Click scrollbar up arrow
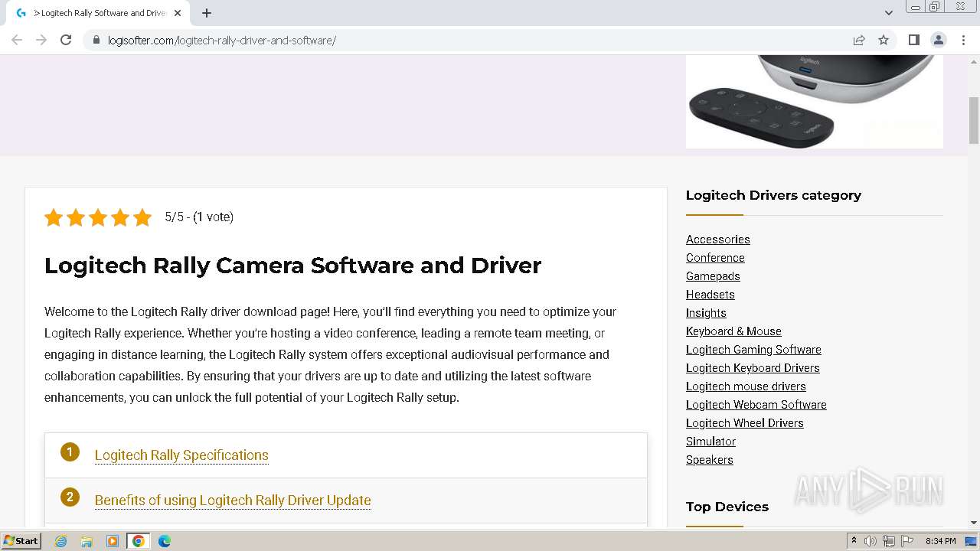The height and width of the screenshot is (551, 980). [974, 61]
